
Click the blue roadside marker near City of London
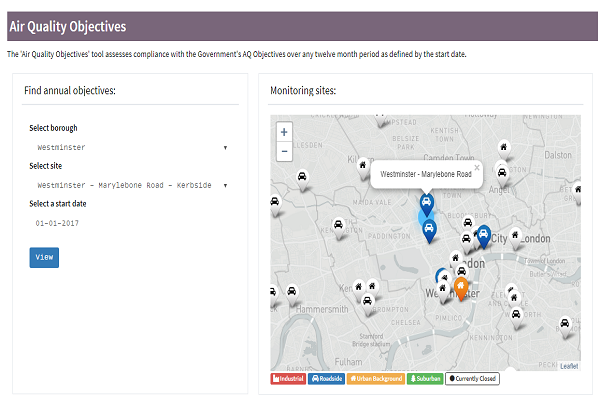tap(483, 235)
